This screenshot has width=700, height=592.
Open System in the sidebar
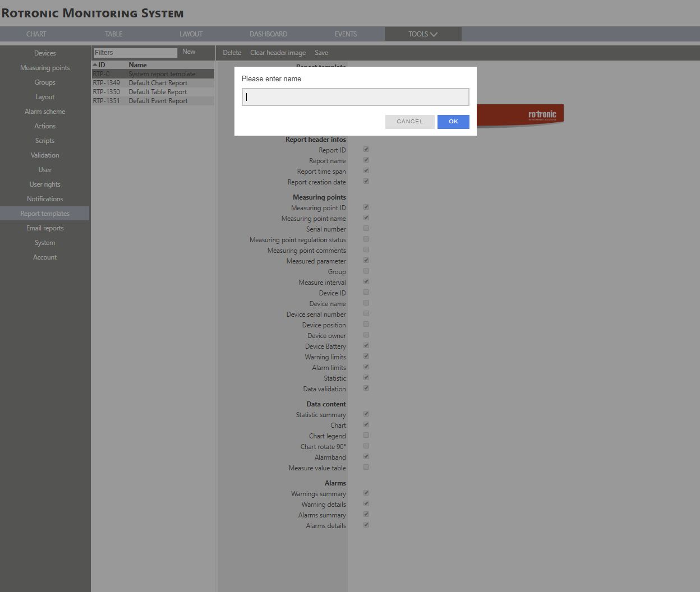point(45,243)
